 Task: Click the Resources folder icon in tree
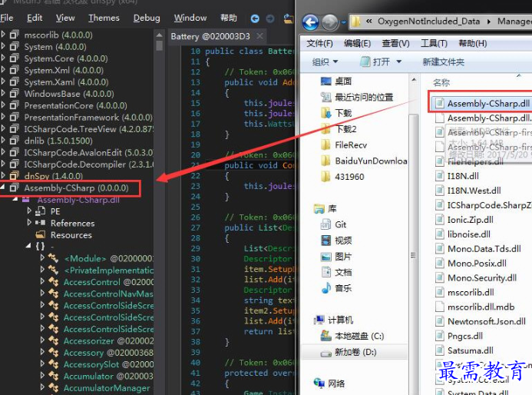pos(41,234)
